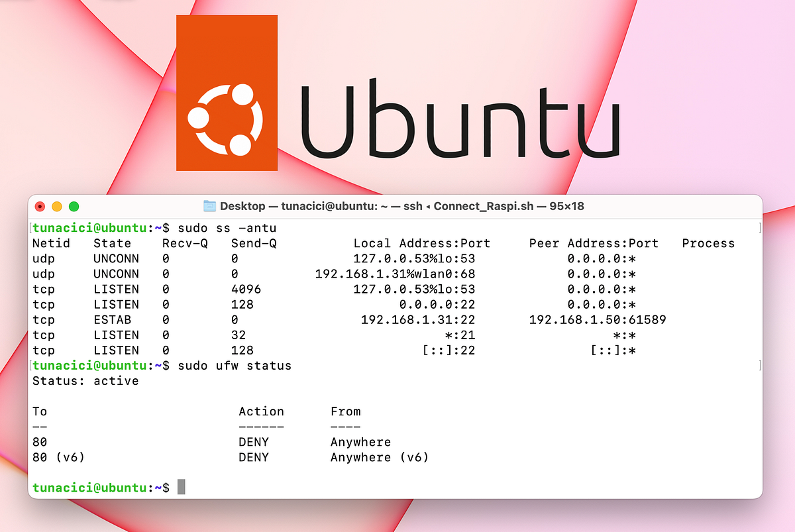Minimize the terminal with the yellow button
The image size is (795, 532).
[x=57, y=206]
